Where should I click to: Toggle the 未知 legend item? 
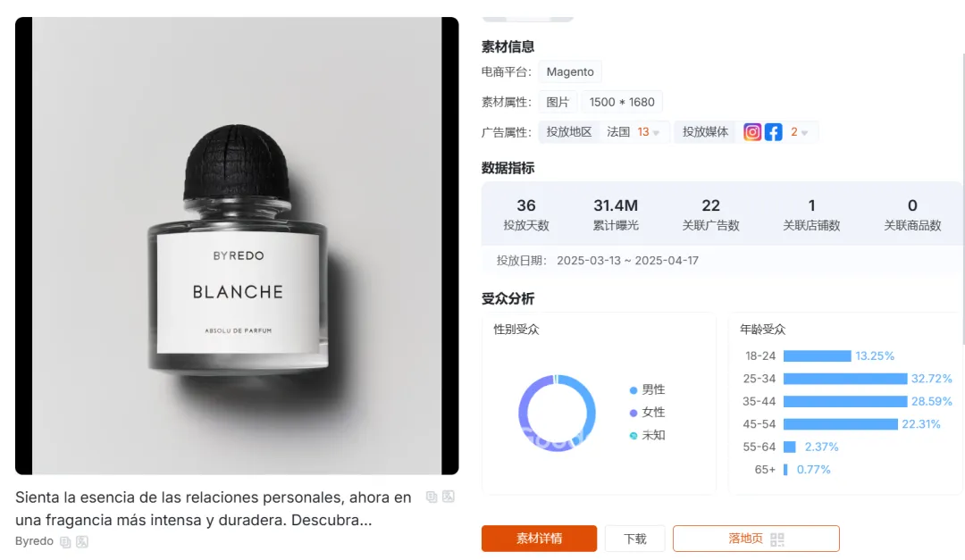pyautogui.click(x=648, y=435)
